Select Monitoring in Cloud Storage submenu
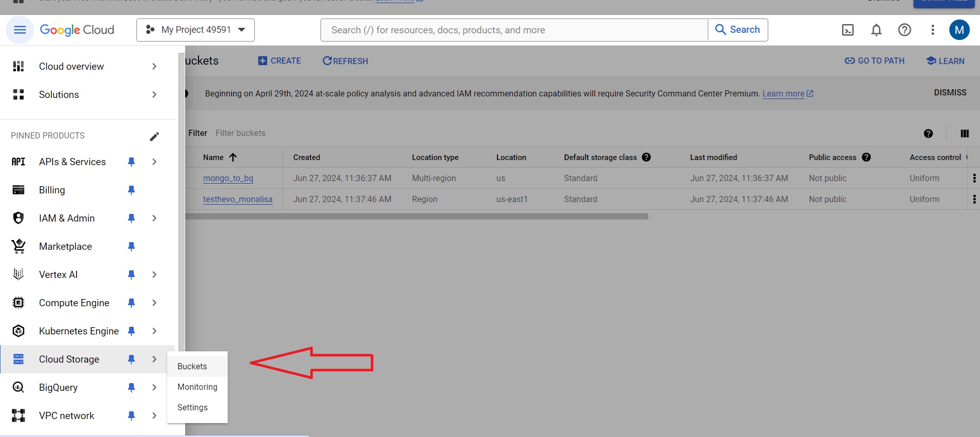The height and width of the screenshot is (437, 980). point(197,387)
